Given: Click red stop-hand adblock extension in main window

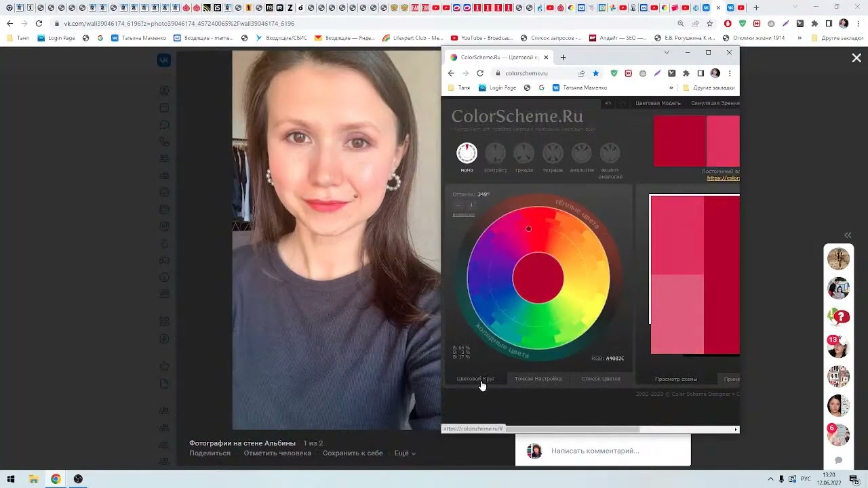Looking at the screenshot, I should pos(728,23).
